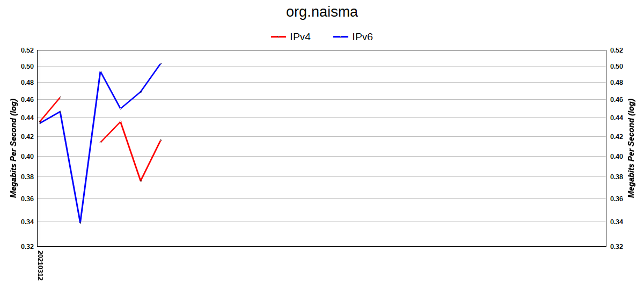Viewport: 644px width, 295px height.
Task: Select the lowest IPv6 data point near 0.34
Action: coord(80,222)
